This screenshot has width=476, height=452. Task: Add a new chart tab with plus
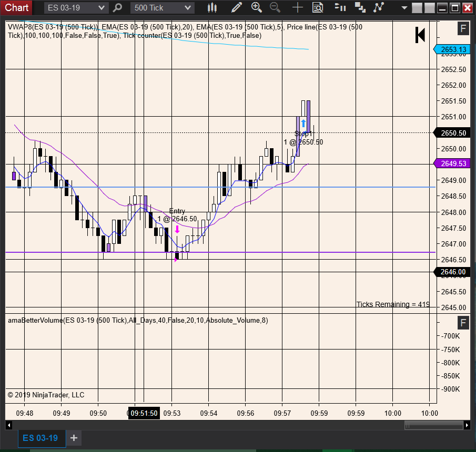[x=74, y=438]
